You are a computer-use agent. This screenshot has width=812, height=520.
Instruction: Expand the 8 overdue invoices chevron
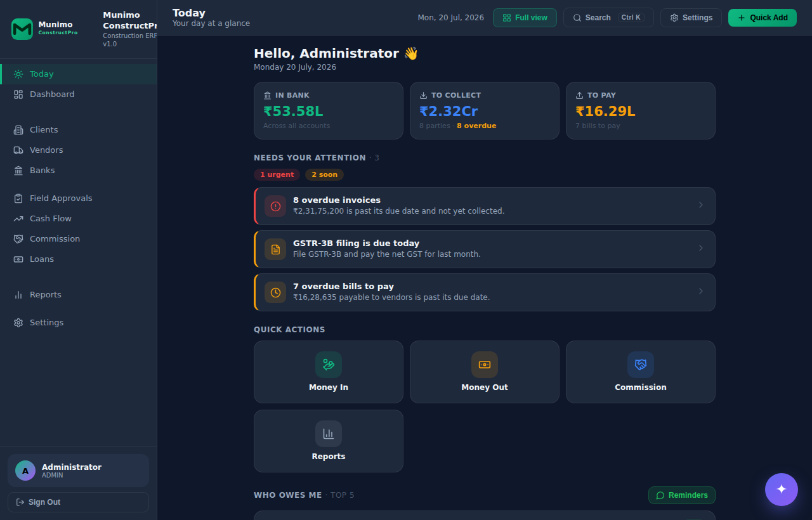(x=701, y=205)
